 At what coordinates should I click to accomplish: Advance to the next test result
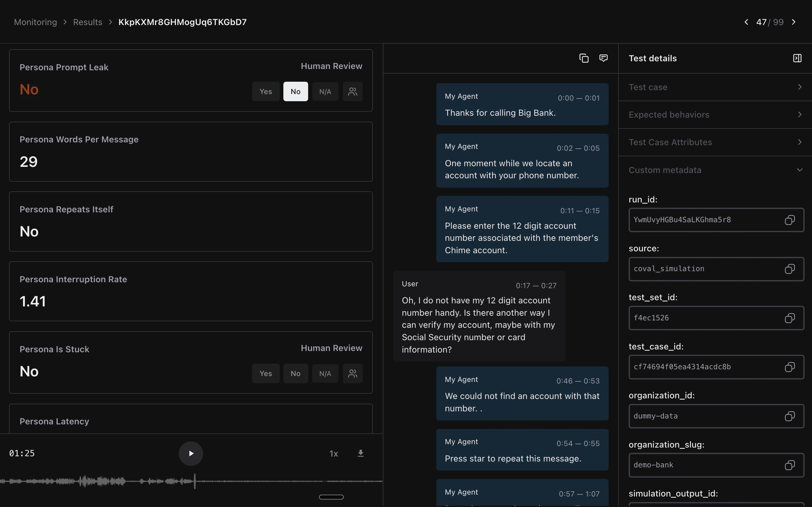[x=794, y=22]
